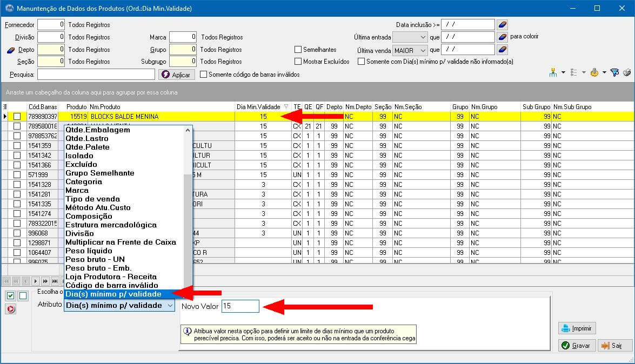Select Qtde.Embalagem in attribute list

click(98, 130)
